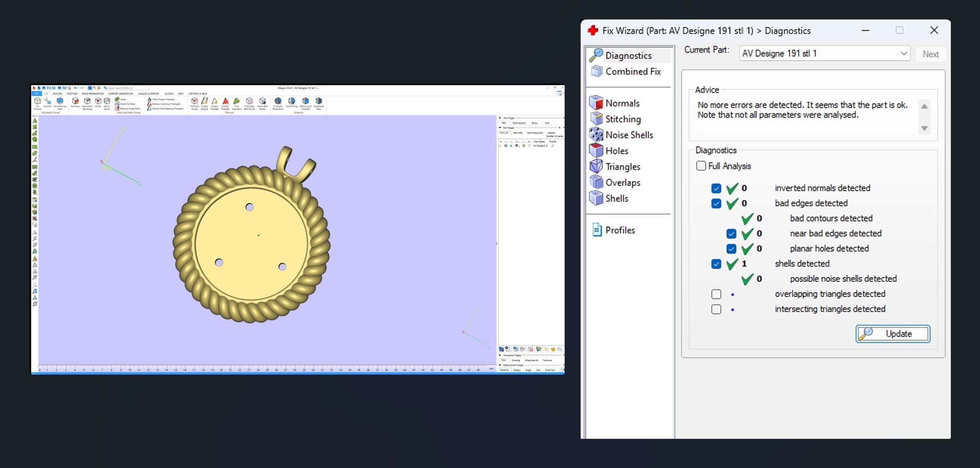Select the Stitching page in Fix Wizard

pyautogui.click(x=622, y=119)
